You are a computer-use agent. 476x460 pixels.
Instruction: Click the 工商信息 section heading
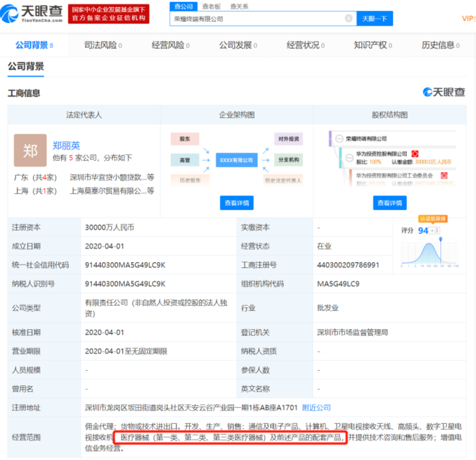coord(23,93)
